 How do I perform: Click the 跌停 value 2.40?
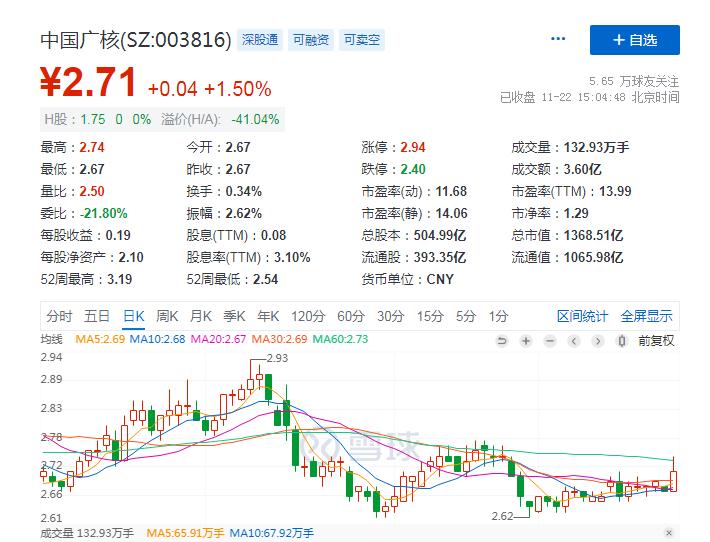tap(413, 169)
